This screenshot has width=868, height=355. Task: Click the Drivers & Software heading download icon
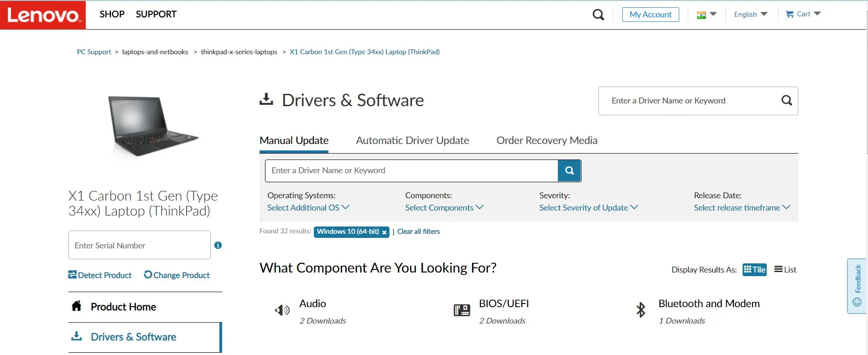(266, 99)
